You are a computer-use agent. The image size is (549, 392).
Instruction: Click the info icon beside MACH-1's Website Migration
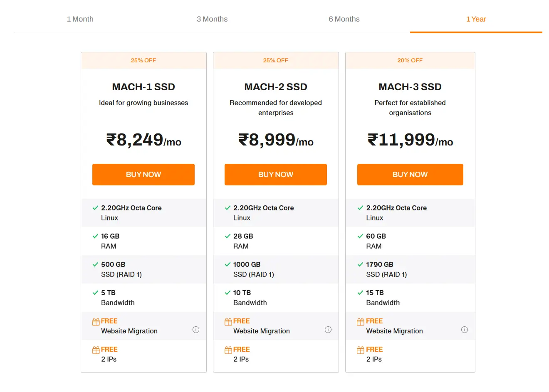pos(196,329)
